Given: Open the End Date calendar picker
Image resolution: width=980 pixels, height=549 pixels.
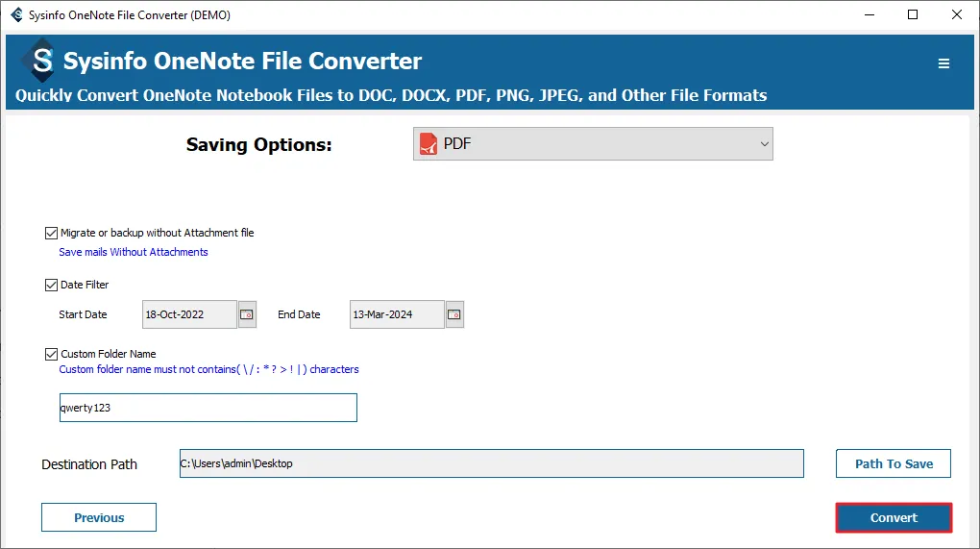Looking at the screenshot, I should tap(454, 314).
